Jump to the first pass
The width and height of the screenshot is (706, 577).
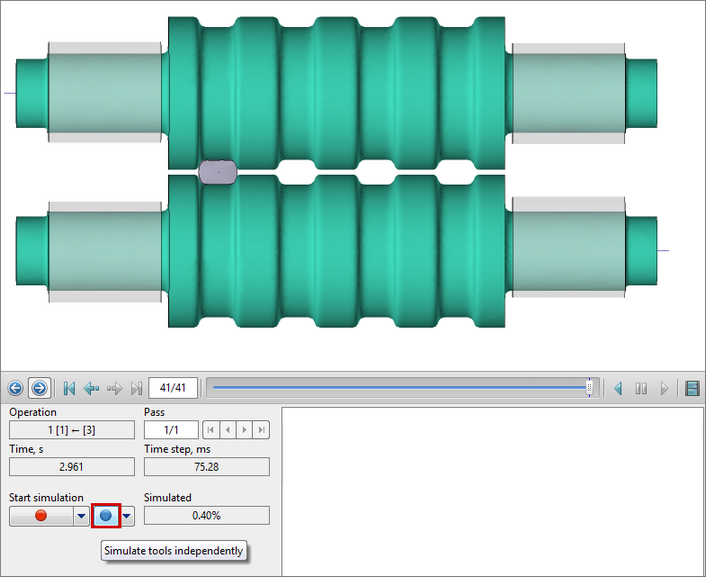click(210, 430)
